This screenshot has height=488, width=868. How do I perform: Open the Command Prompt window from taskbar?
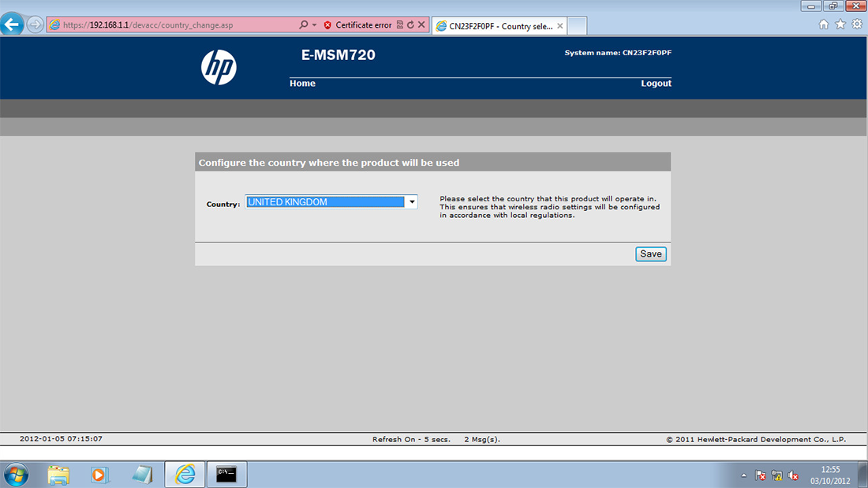[226, 475]
